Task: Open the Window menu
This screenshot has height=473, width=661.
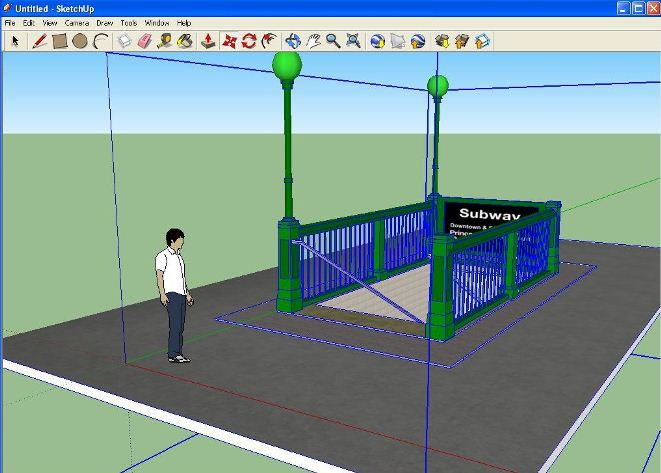Action: [x=157, y=22]
